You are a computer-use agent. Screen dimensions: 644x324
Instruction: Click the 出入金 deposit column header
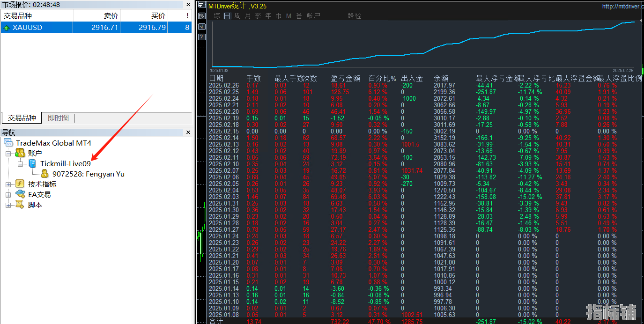[412, 78]
